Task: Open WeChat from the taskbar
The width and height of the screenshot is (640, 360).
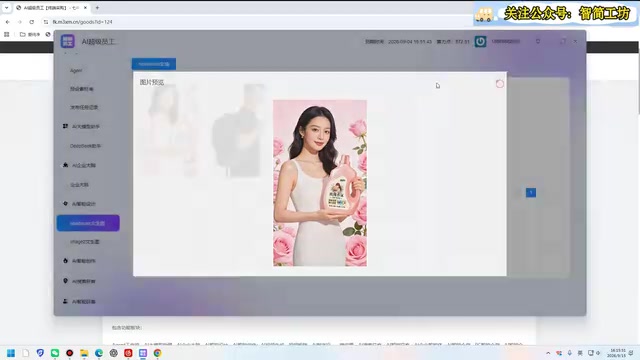Action: [55, 353]
